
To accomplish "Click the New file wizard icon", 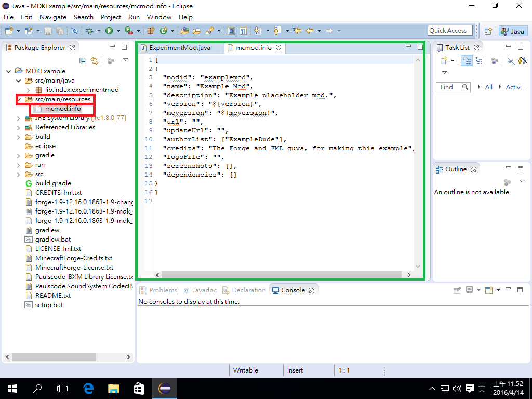I will (9, 31).
